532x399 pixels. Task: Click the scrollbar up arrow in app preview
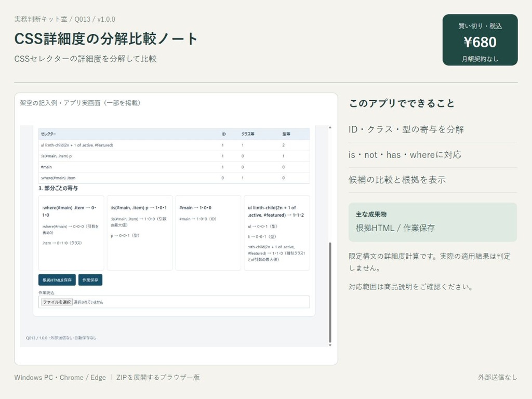click(330, 128)
